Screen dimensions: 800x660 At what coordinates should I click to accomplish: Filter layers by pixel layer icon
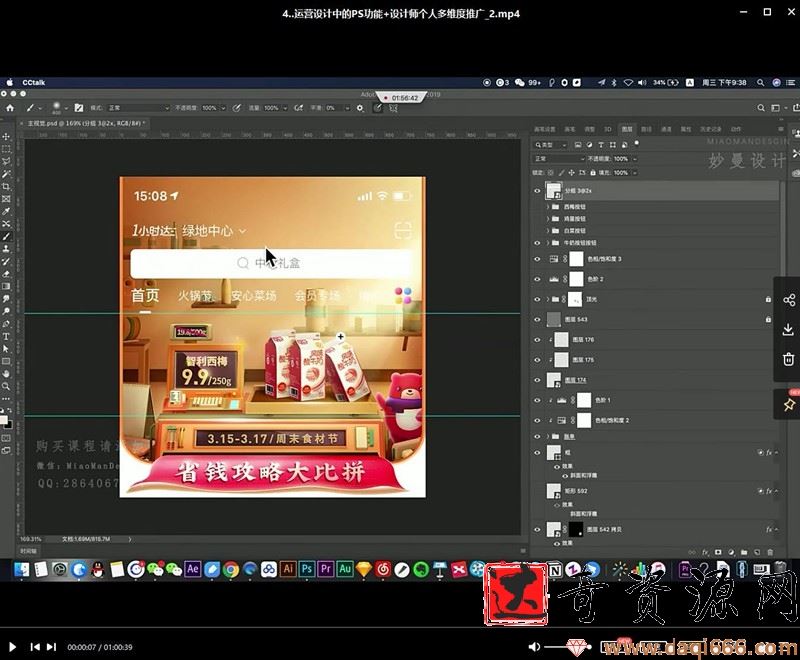578,145
